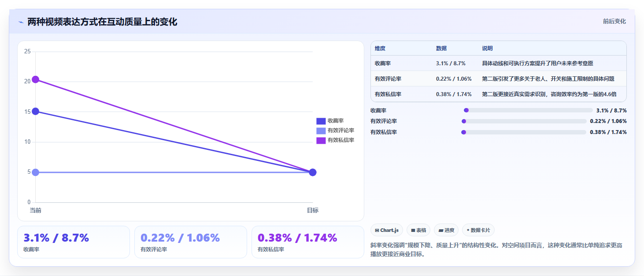Viewport: 644px width, 276px height.
Task: Click the 前后变化 label in header
Action: (x=614, y=21)
